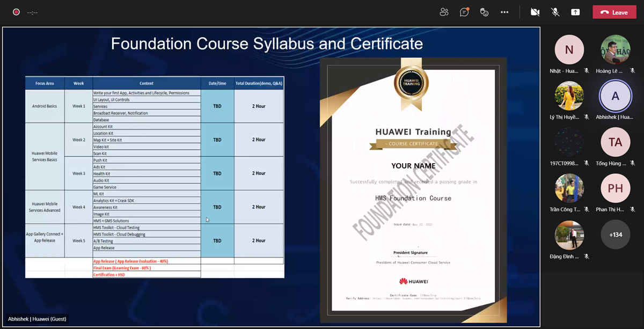Click the red App Release Evaluation - 40% row

(147, 261)
